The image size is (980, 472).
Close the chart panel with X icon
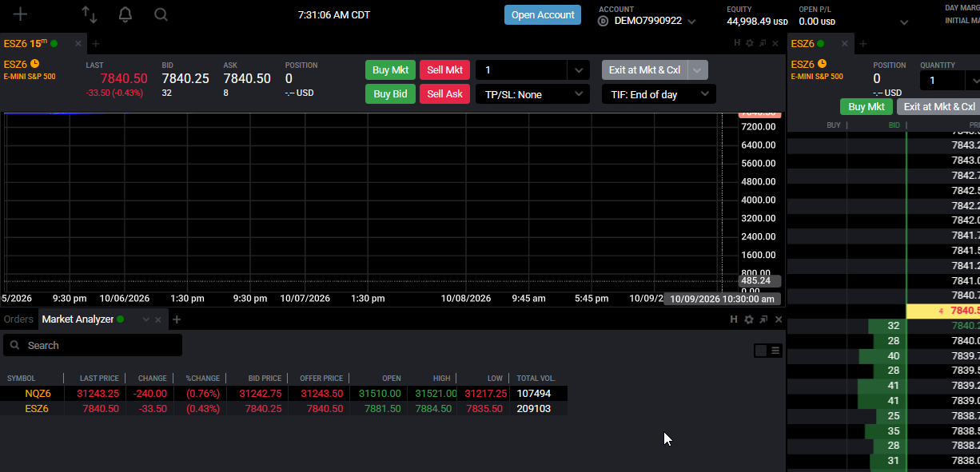tap(775, 43)
